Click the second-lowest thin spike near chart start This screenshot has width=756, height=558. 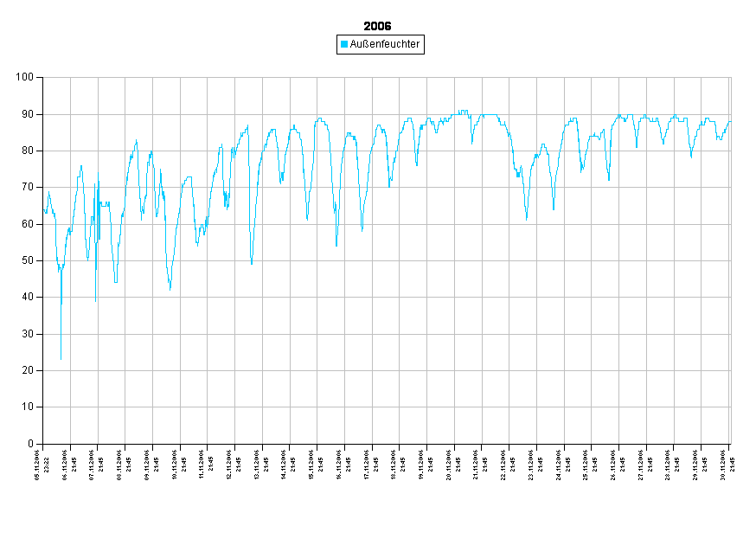(95, 300)
